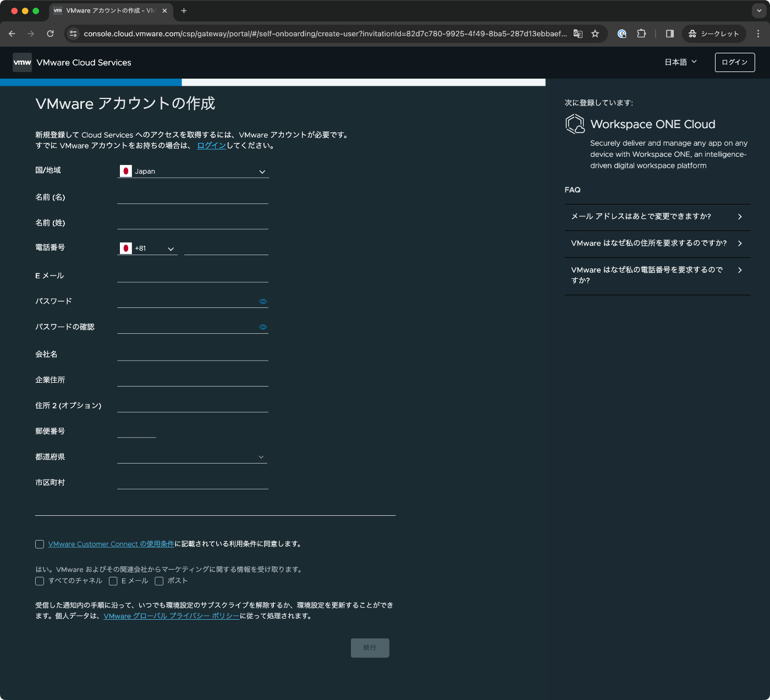This screenshot has height=700, width=770.
Task: Show password in パスワードの確認 field
Action: 263,327
